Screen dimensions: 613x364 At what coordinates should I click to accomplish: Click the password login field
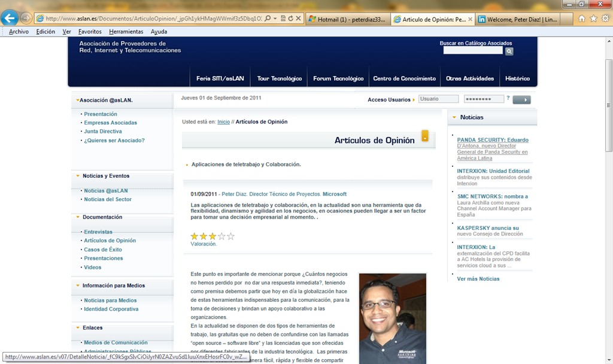[484, 99]
